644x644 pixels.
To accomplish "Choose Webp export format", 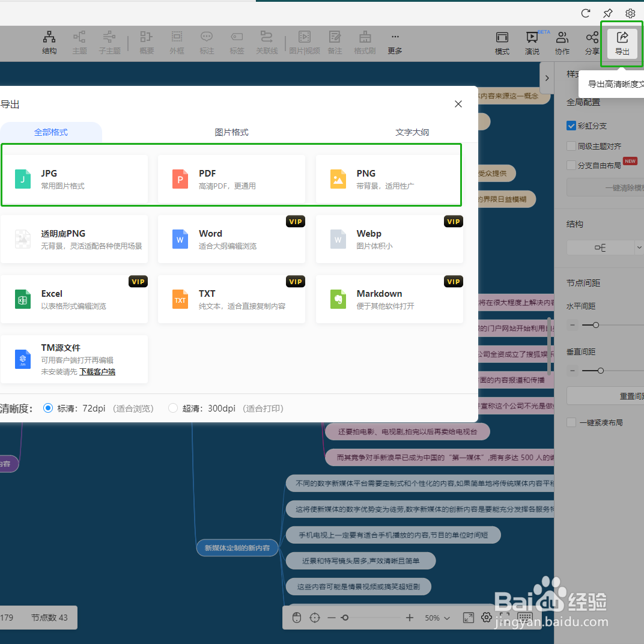I will click(389, 239).
